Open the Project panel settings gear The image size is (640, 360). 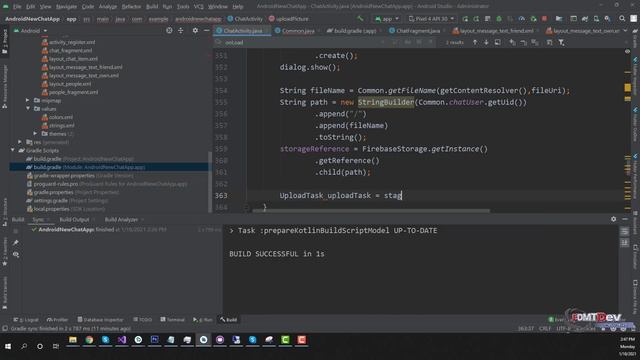pyautogui.click(x=195, y=31)
